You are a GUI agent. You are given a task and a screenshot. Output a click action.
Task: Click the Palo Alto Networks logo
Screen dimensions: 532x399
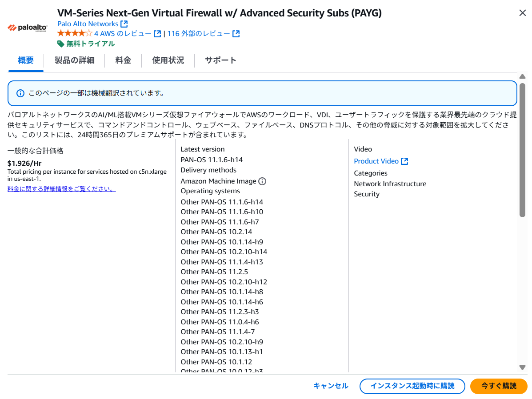(28, 28)
